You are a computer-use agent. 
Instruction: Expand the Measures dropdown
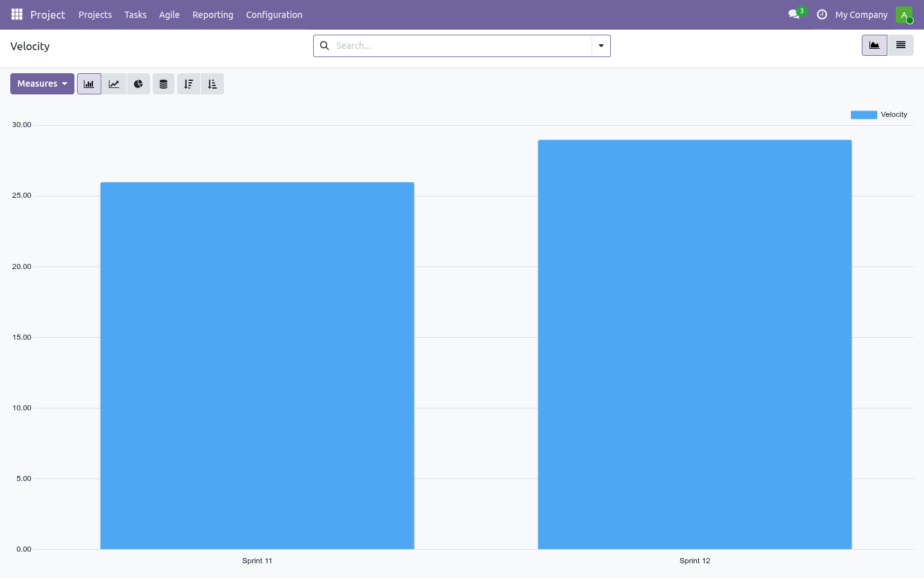pyautogui.click(x=42, y=84)
